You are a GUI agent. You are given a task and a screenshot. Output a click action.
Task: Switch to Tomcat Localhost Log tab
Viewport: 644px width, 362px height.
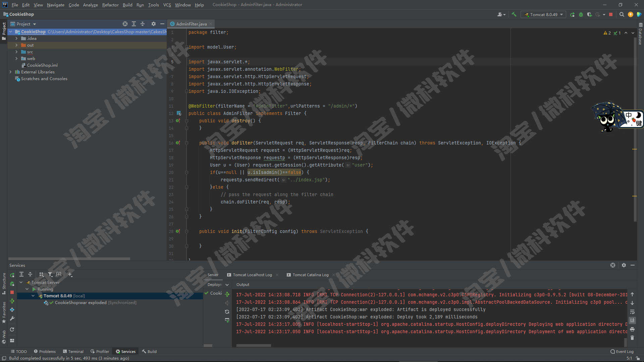click(x=252, y=275)
